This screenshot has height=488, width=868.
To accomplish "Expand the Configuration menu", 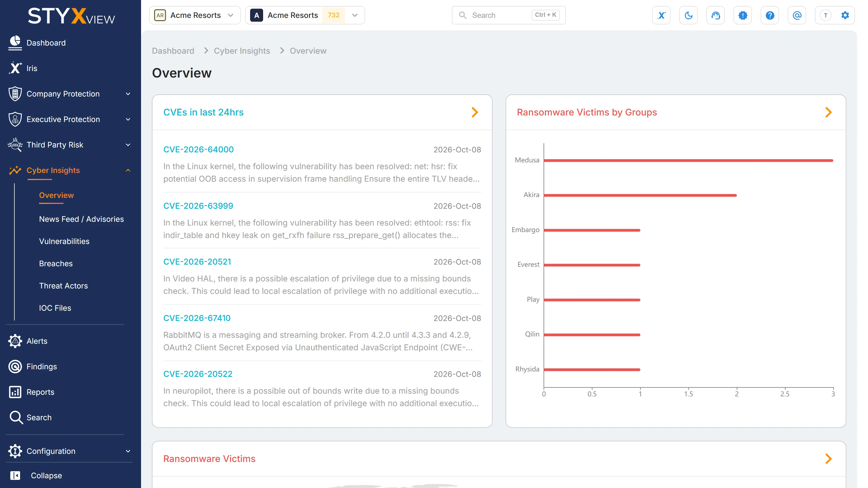I will 70,451.
